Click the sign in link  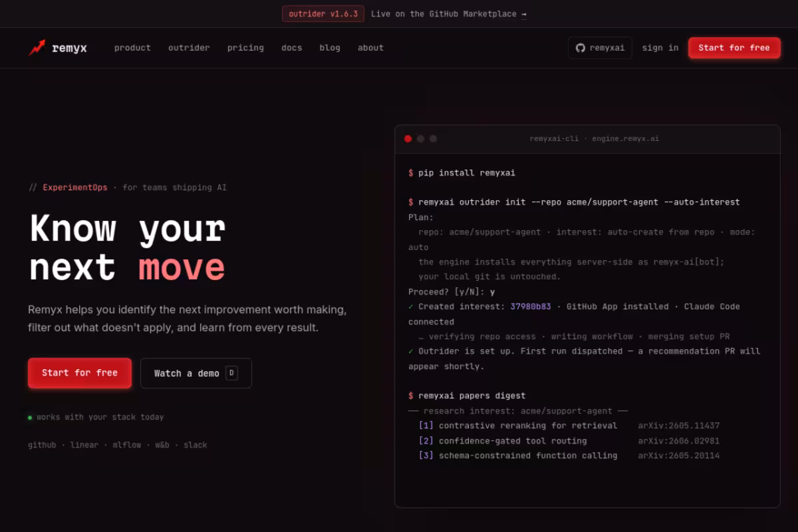660,48
